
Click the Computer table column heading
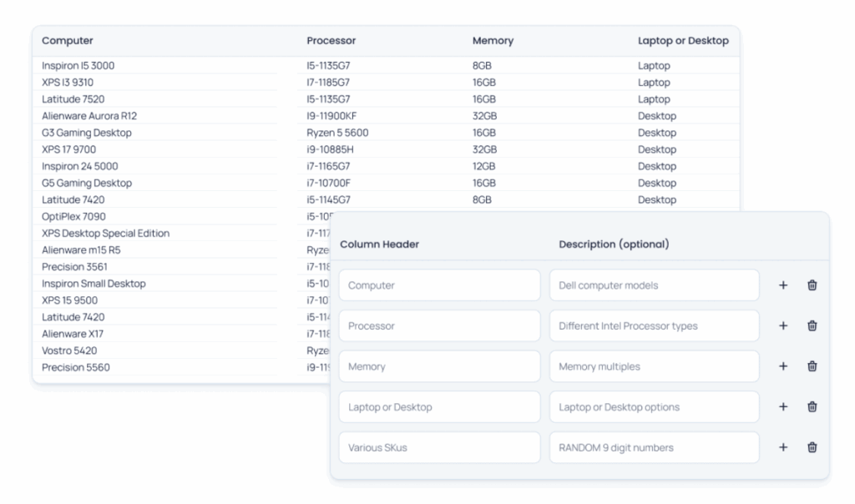pyautogui.click(x=67, y=41)
